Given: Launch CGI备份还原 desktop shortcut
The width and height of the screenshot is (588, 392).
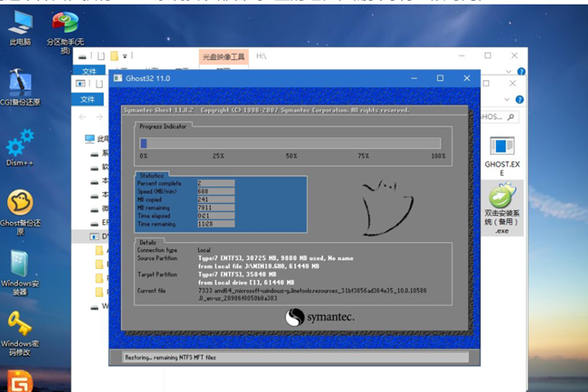Looking at the screenshot, I should [20, 87].
